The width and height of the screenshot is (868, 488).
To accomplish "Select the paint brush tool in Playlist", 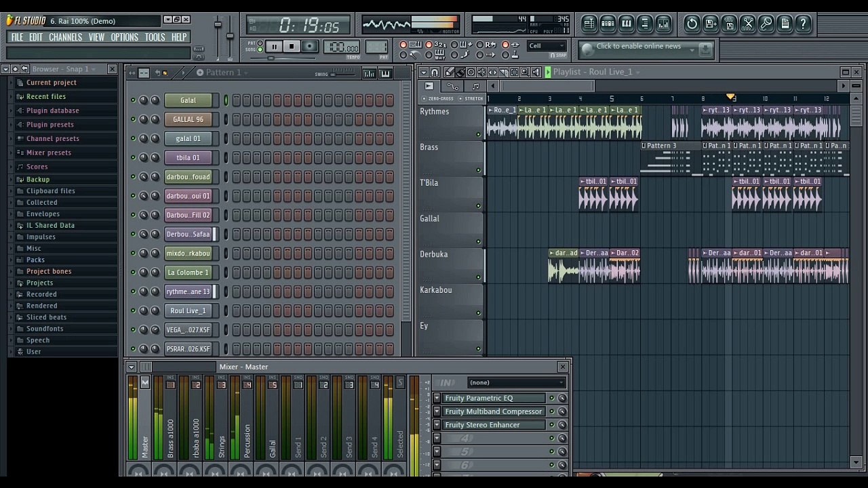I will click(x=460, y=72).
